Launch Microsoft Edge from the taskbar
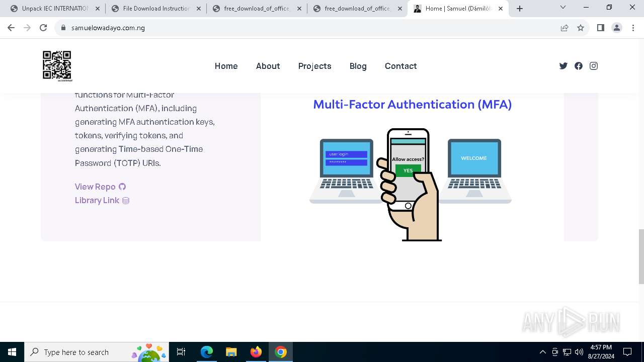The height and width of the screenshot is (362, 644). [207, 352]
